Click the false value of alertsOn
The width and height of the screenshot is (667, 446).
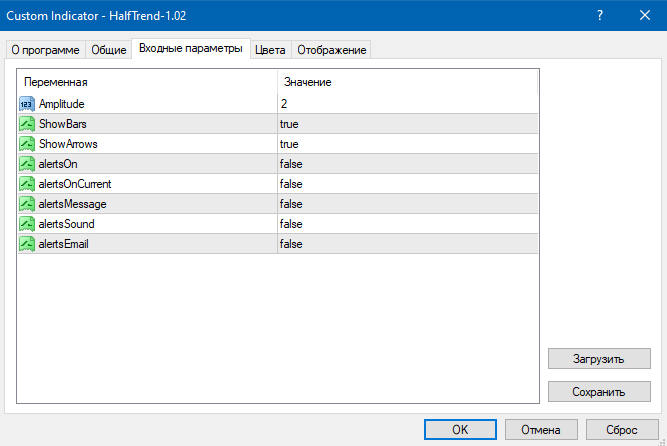pyautogui.click(x=291, y=164)
